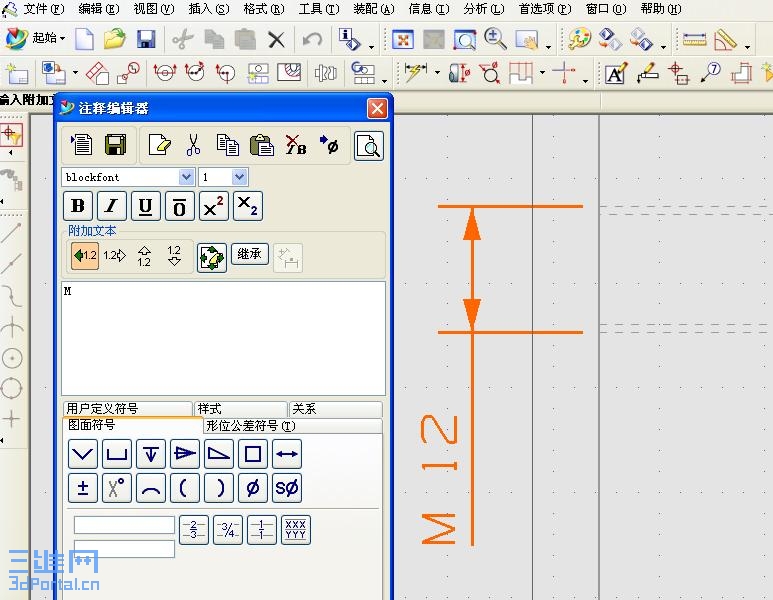This screenshot has width=773, height=600.
Task: Save with the floppy disk toolbar icon
Action: 146,38
